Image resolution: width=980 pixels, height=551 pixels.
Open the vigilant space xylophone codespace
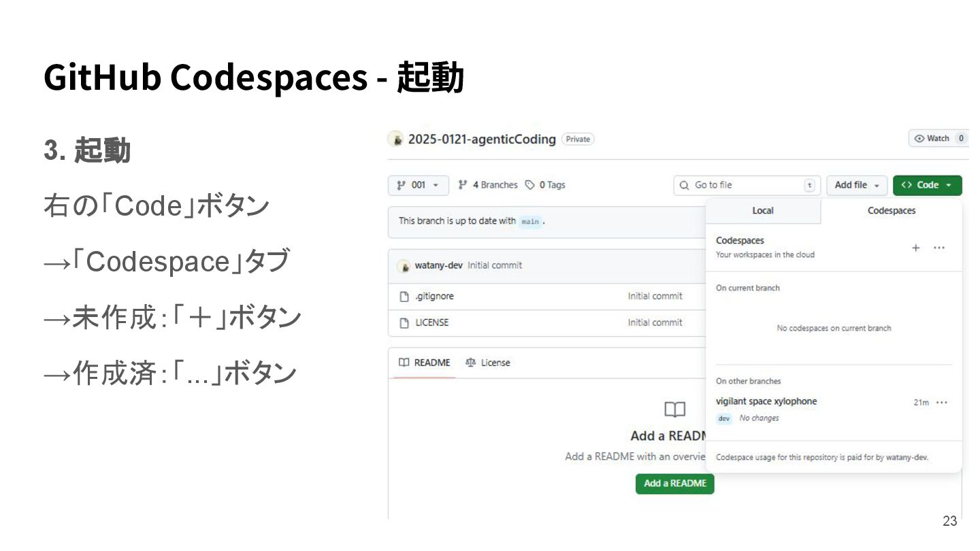click(x=766, y=401)
